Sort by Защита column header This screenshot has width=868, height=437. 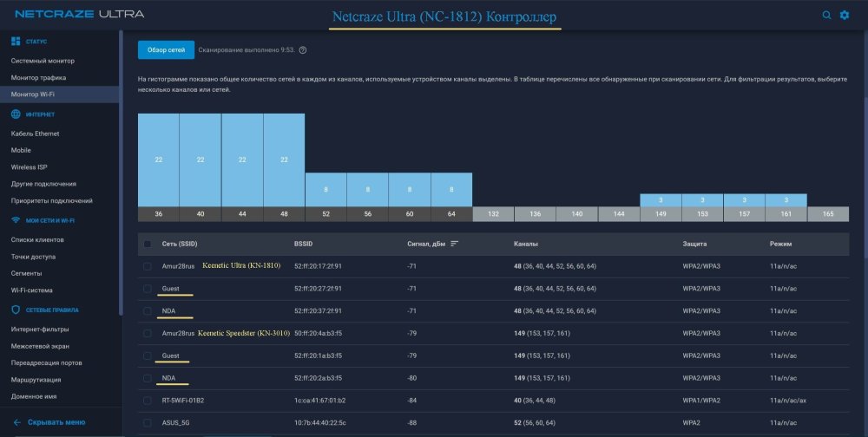694,244
